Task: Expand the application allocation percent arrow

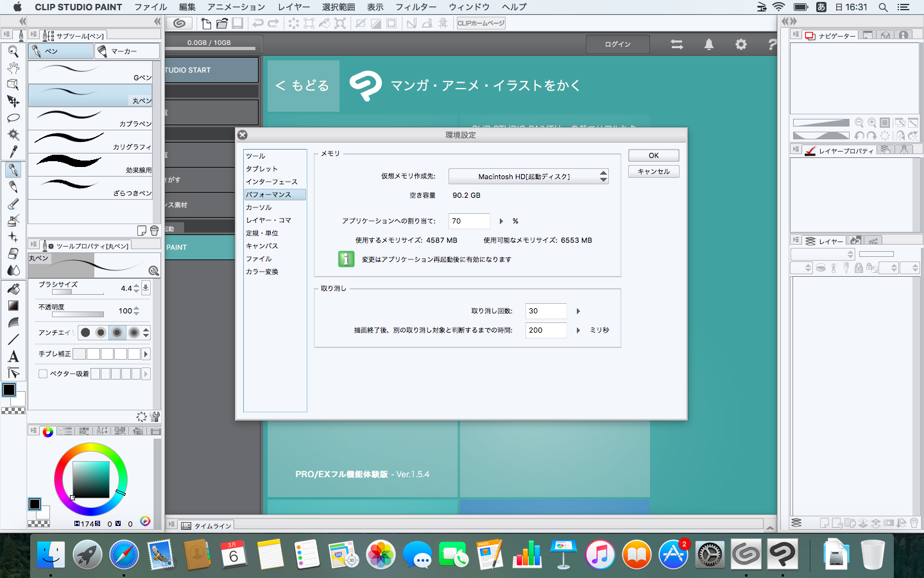Action: point(501,222)
